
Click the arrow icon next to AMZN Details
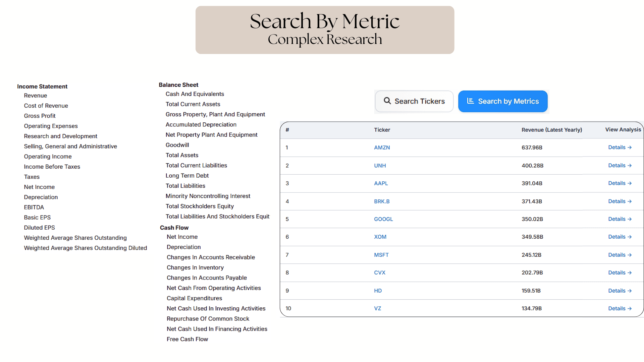tap(630, 147)
